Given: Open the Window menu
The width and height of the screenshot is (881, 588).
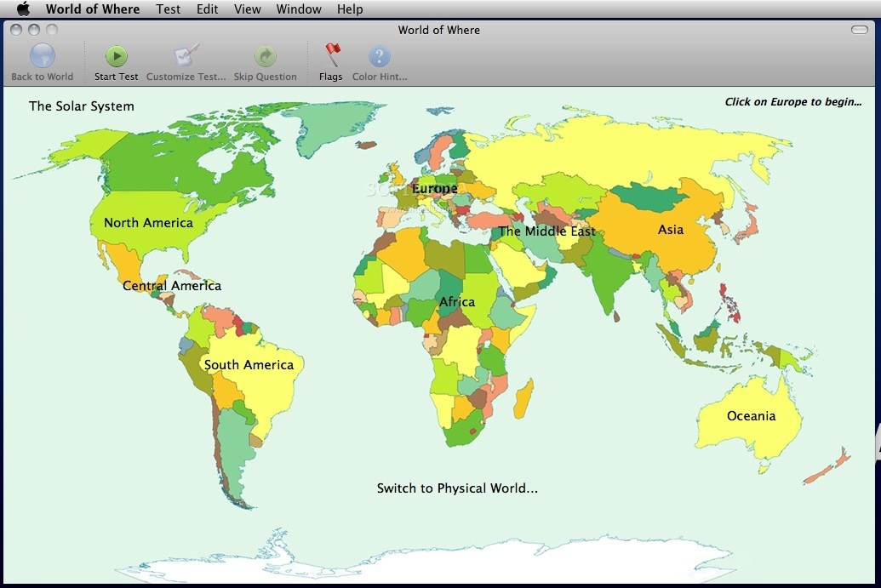Looking at the screenshot, I should [299, 9].
